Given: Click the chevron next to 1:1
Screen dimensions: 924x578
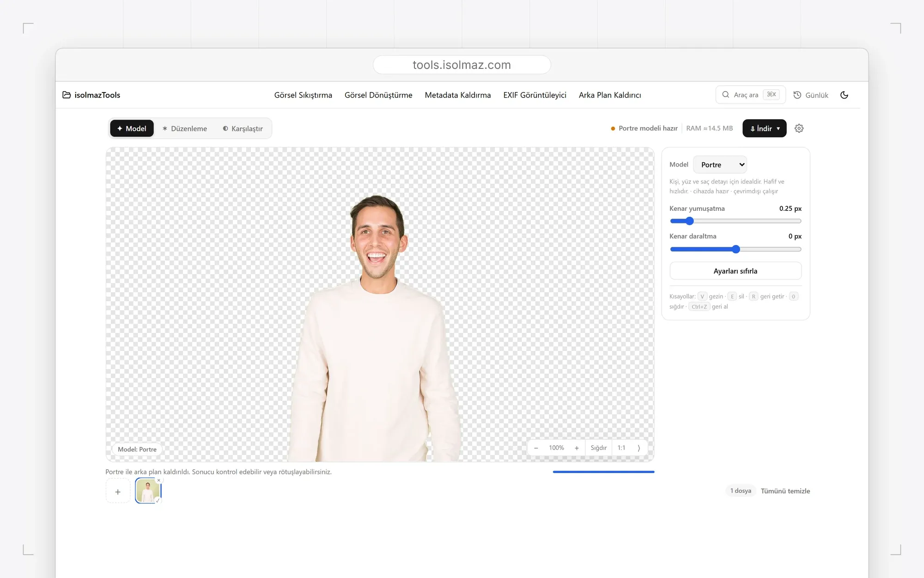Looking at the screenshot, I should [639, 448].
